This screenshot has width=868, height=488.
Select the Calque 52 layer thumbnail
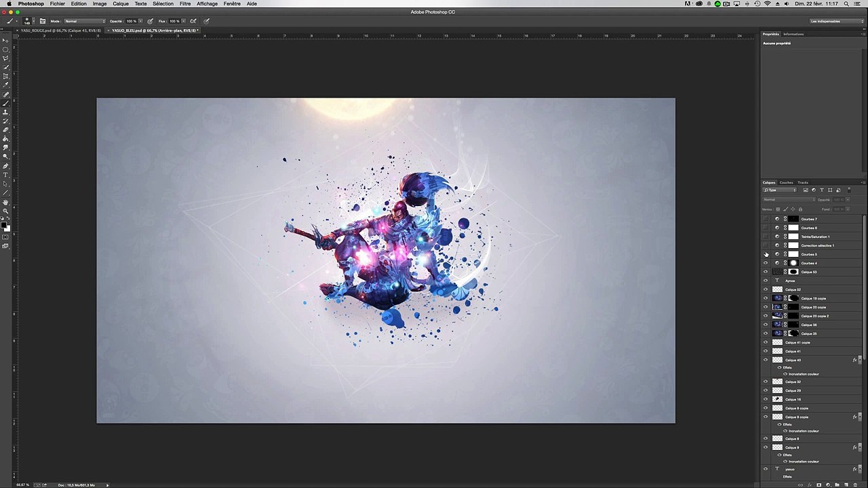point(777,289)
